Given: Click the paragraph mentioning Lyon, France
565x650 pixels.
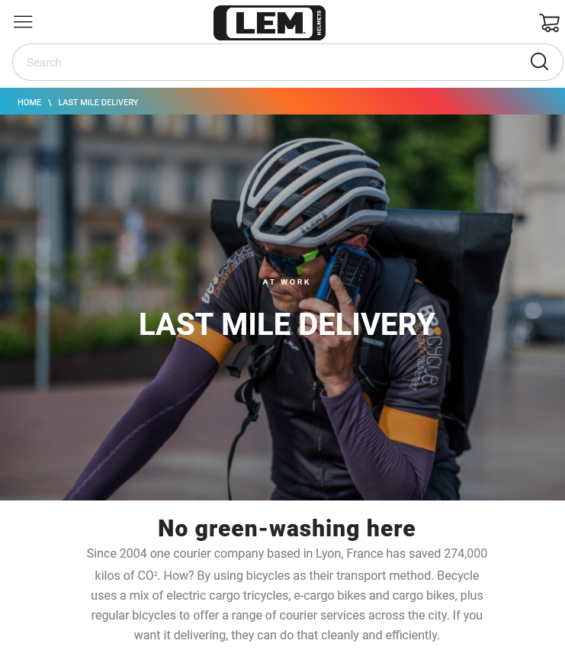Looking at the screenshot, I should pyautogui.click(x=286, y=594).
